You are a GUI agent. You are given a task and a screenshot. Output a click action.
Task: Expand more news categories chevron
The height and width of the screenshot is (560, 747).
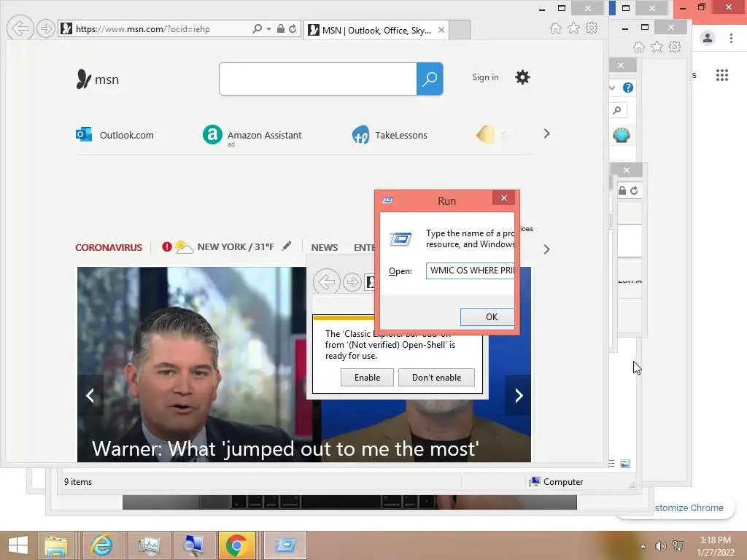pos(546,249)
